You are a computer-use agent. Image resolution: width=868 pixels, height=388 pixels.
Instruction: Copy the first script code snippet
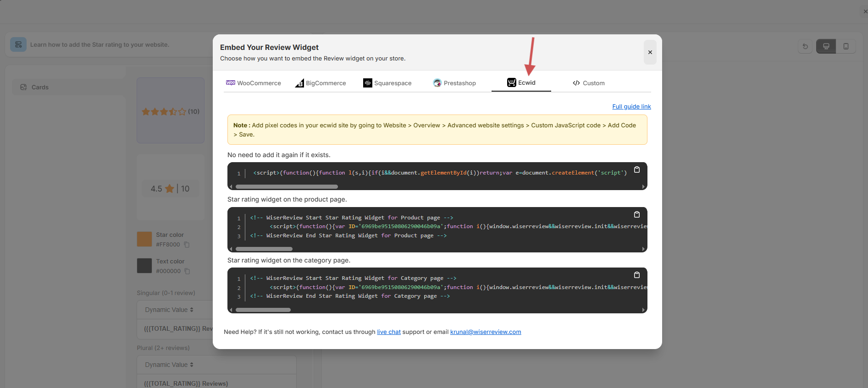636,170
